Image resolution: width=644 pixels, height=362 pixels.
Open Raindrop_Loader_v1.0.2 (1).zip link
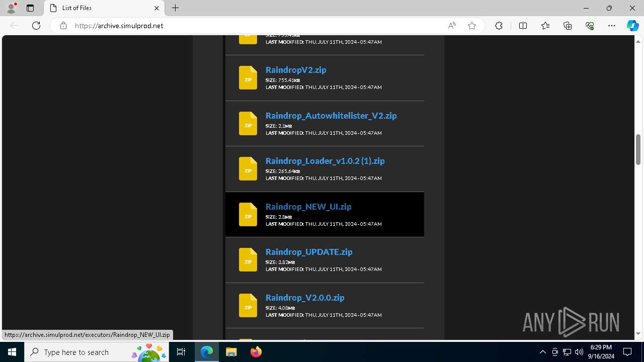click(325, 161)
